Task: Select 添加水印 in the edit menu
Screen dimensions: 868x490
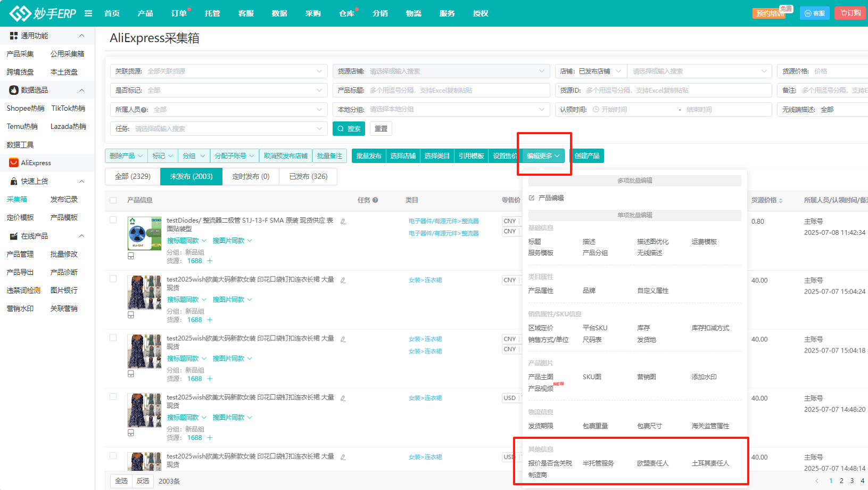Action: click(x=704, y=377)
